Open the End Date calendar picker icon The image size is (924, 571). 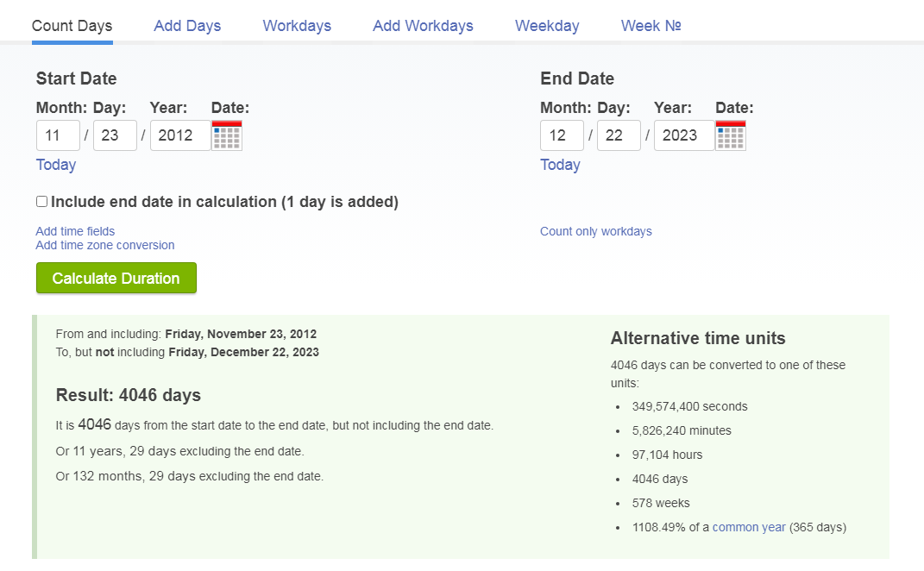point(731,135)
